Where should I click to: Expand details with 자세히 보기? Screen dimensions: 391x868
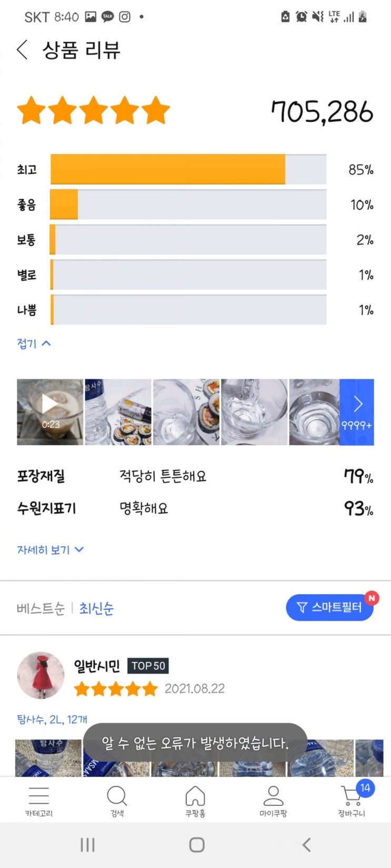click(50, 550)
